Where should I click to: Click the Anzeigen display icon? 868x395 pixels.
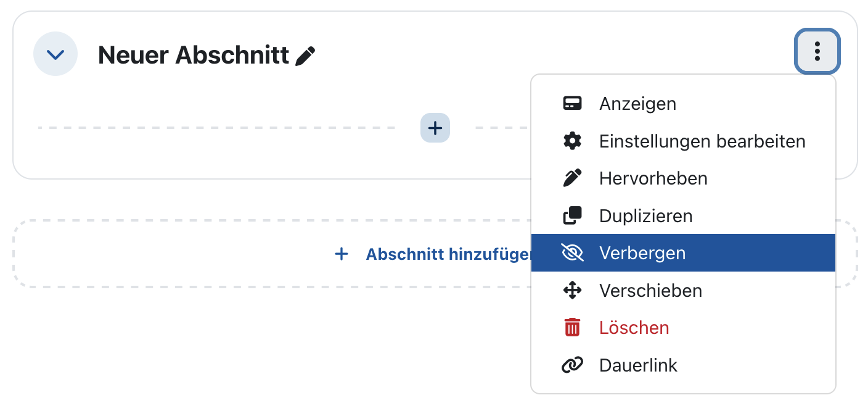point(573,103)
